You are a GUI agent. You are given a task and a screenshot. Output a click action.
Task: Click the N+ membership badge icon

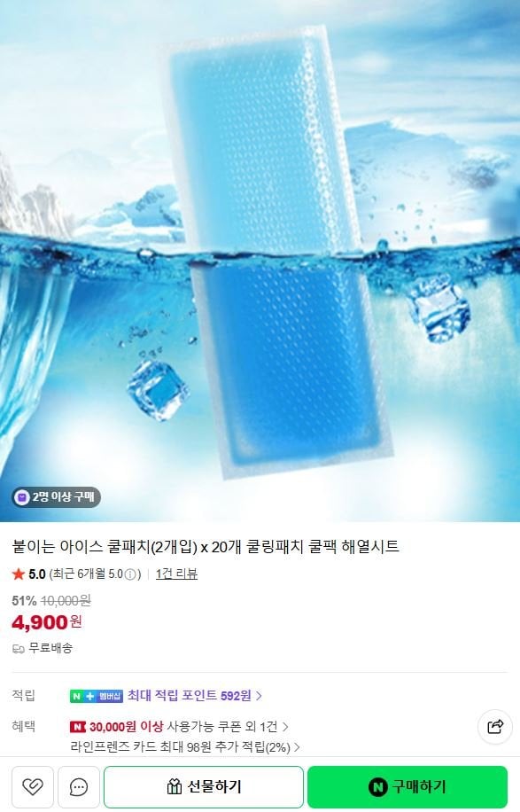(x=97, y=696)
